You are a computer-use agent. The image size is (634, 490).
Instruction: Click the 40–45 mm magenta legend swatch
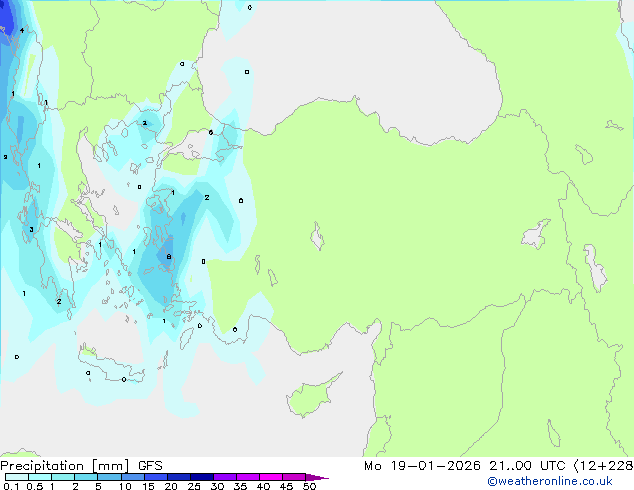[271, 477]
